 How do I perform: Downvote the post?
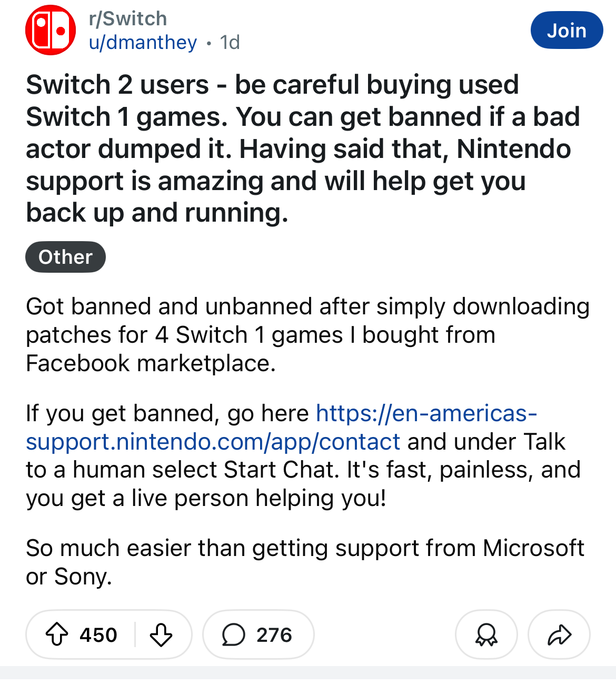point(161,634)
